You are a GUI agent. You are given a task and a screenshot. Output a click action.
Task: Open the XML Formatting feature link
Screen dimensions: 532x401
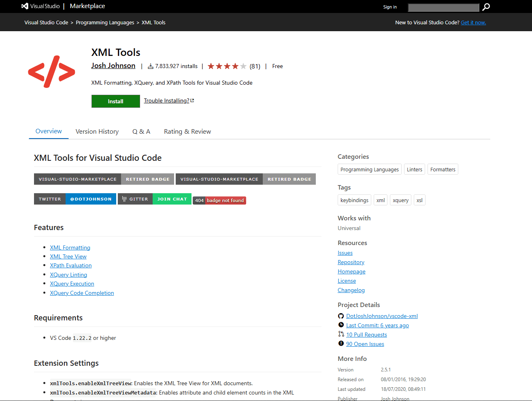point(70,247)
